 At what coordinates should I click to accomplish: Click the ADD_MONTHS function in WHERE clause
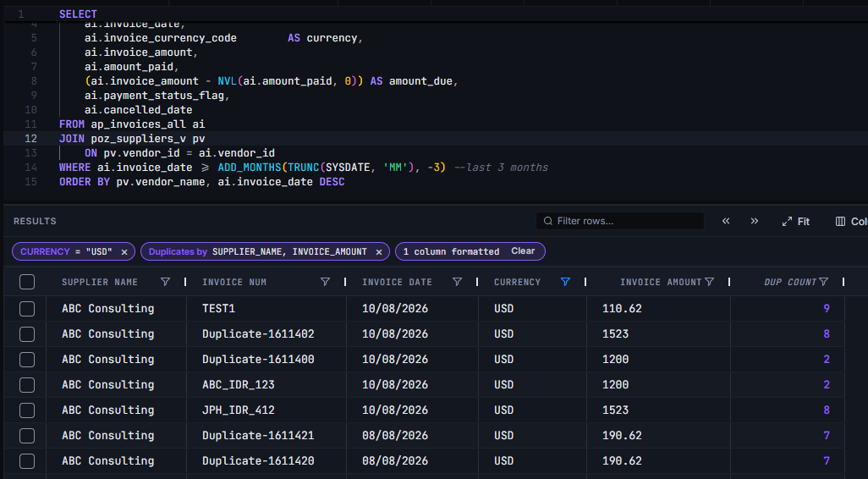coord(249,168)
